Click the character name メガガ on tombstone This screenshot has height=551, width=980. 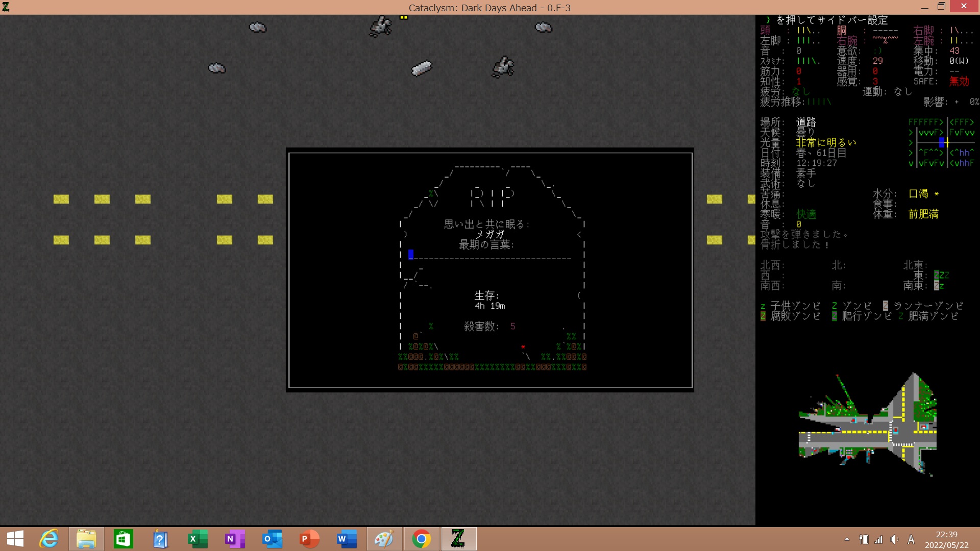coord(490,234)
